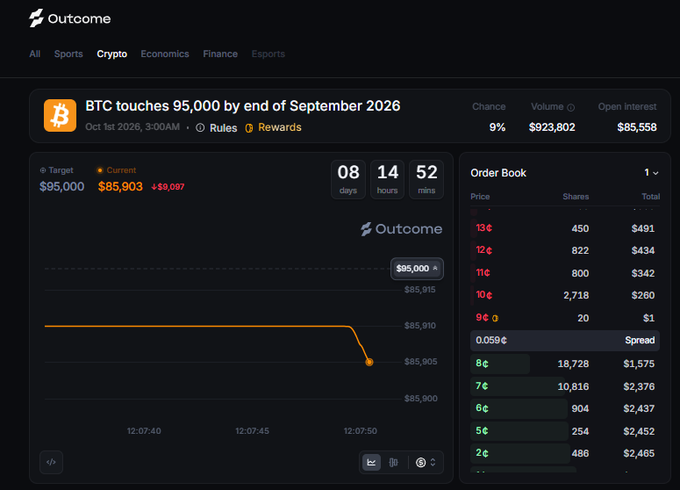Click the 11¢ ask row
The width and height of the screenshot is (680, 490).
pyautogui.click(x=565, y=273)
